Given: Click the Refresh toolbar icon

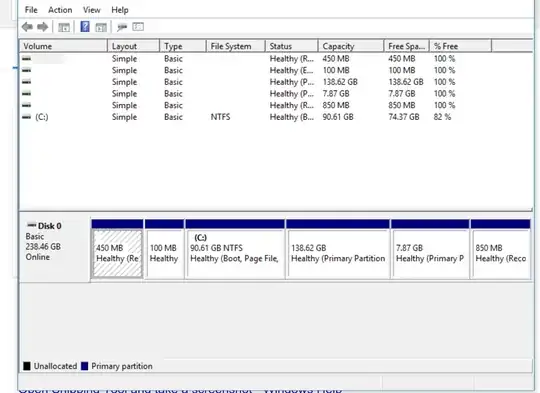Looking at the screenshot, I should (x=122, y=27).
